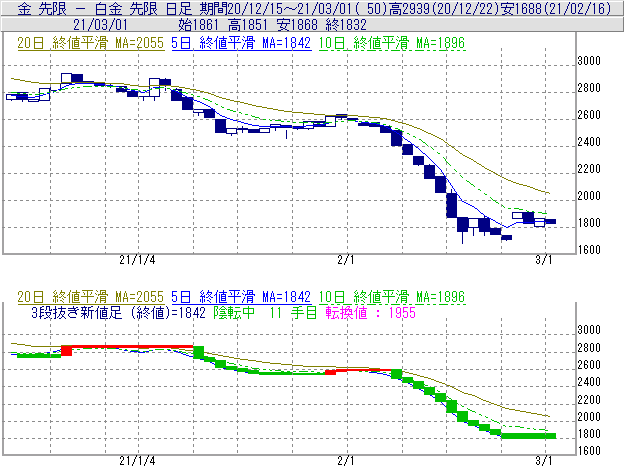Click the 3段抜き新値足 (終値)=1842 label
The height and width of the screenshot is (473, 624).
pyautogui.click(x=118, y=313)
